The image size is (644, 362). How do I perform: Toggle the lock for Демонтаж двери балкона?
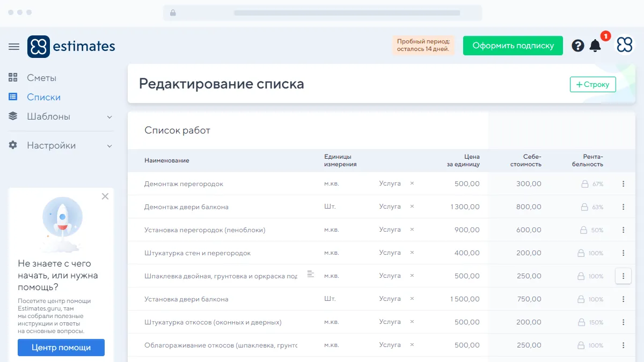585,207
